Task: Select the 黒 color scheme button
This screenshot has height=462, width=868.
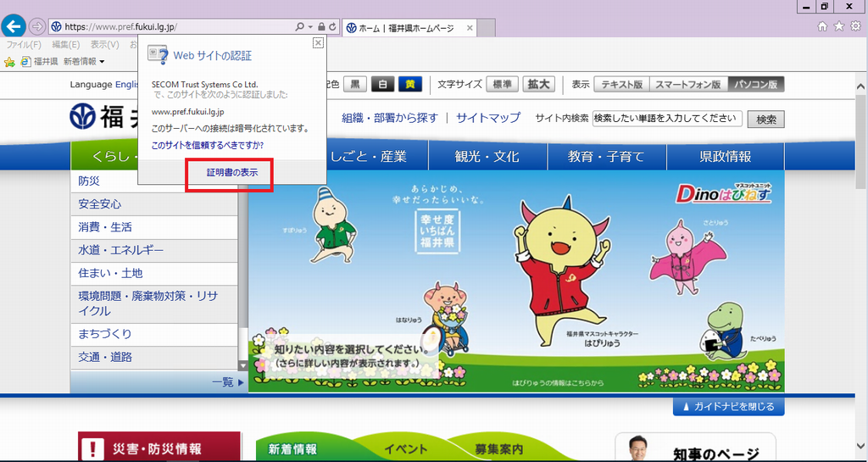Action: pos(355,84)
